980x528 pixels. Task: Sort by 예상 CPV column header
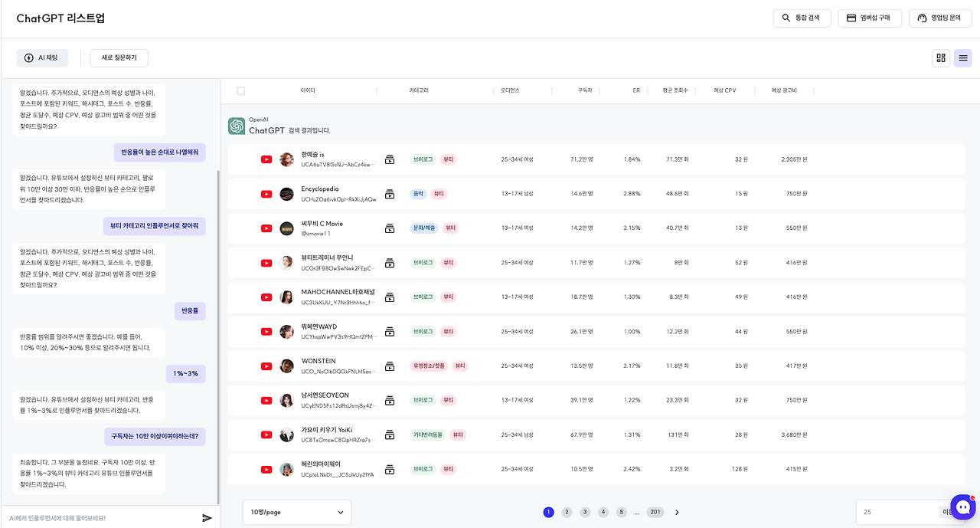(724, 90)
